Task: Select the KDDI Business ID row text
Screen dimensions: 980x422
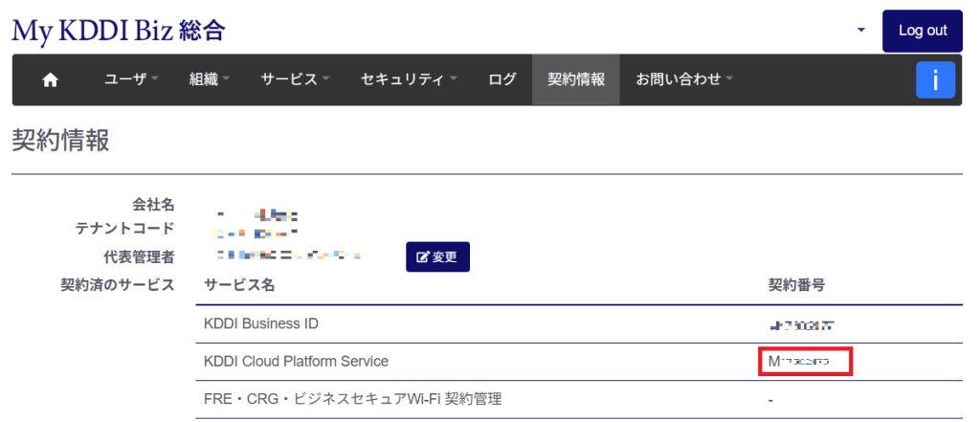Action: (x=261, y=323)
